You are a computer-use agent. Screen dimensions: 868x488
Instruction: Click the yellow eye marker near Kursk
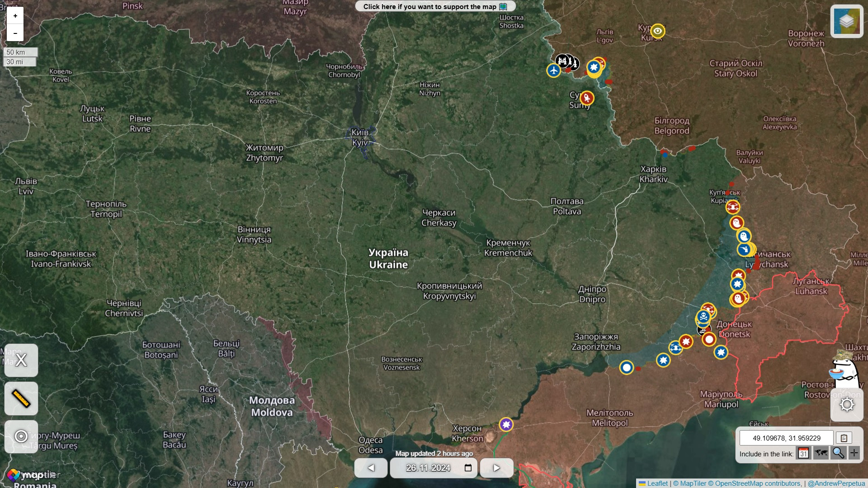point(657,31)
